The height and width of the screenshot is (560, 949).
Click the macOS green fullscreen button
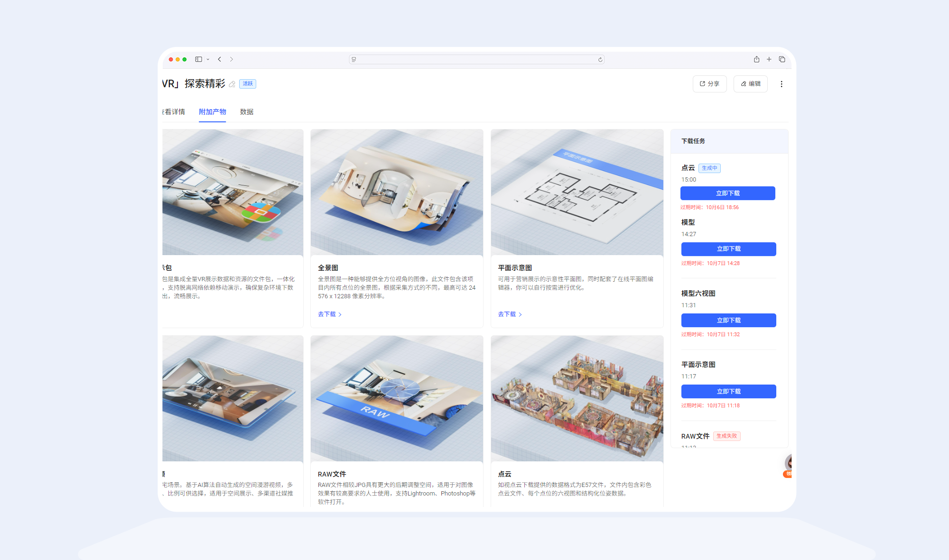click(x=185, y=59)
